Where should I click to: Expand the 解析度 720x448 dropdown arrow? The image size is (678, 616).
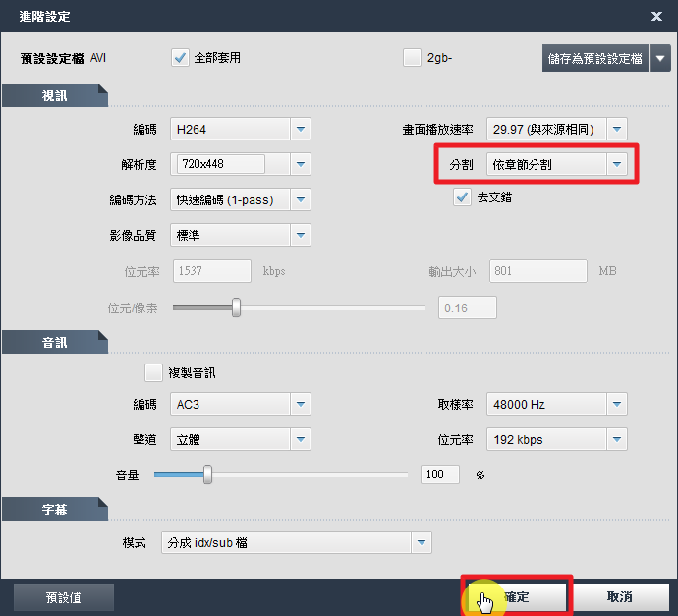pos(301,164)
